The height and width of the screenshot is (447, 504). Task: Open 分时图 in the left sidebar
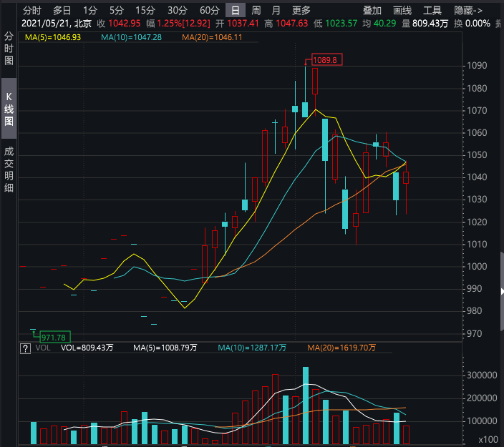(x=9, y=49)
